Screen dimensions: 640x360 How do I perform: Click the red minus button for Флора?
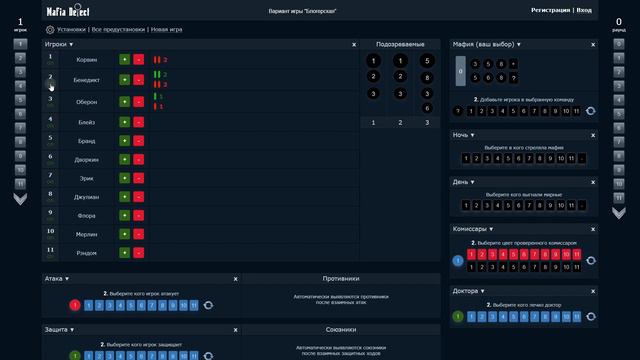(x=138, y=216)
